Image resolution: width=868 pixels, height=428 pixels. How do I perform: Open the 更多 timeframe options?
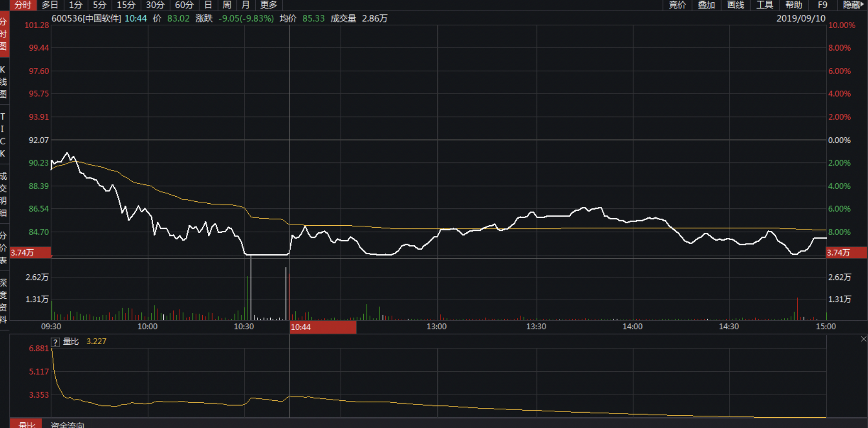269,5
